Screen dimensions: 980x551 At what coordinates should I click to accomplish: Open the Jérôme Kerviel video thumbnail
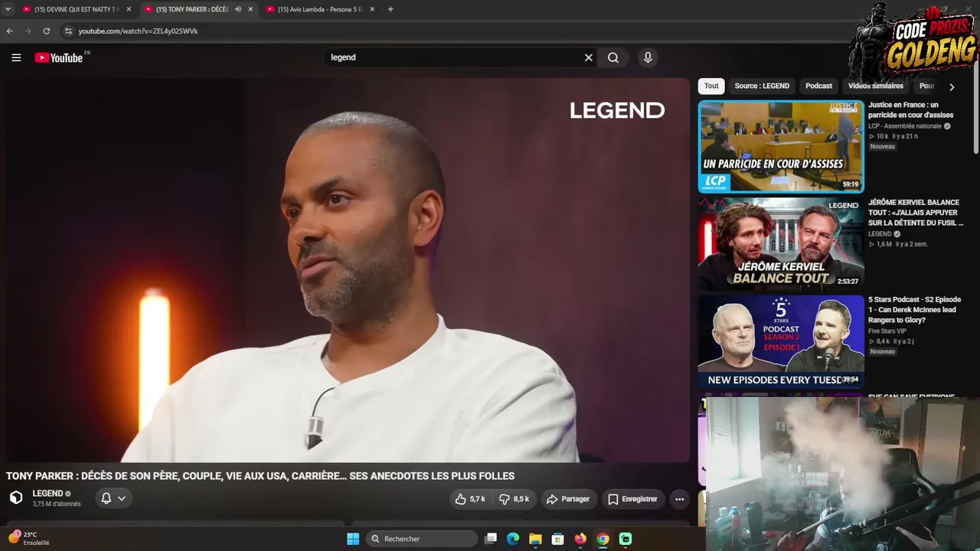(x=781, y=243)
